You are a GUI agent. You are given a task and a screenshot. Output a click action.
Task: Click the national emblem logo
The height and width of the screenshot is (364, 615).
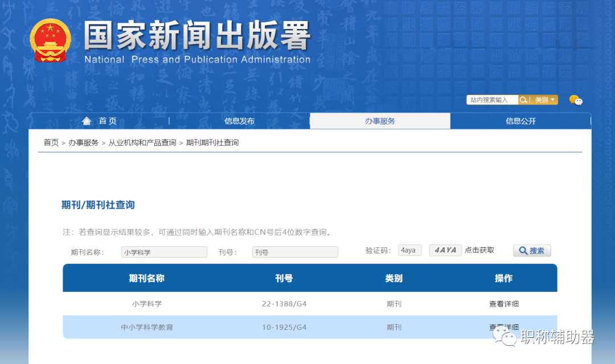[x=50, y=40]
